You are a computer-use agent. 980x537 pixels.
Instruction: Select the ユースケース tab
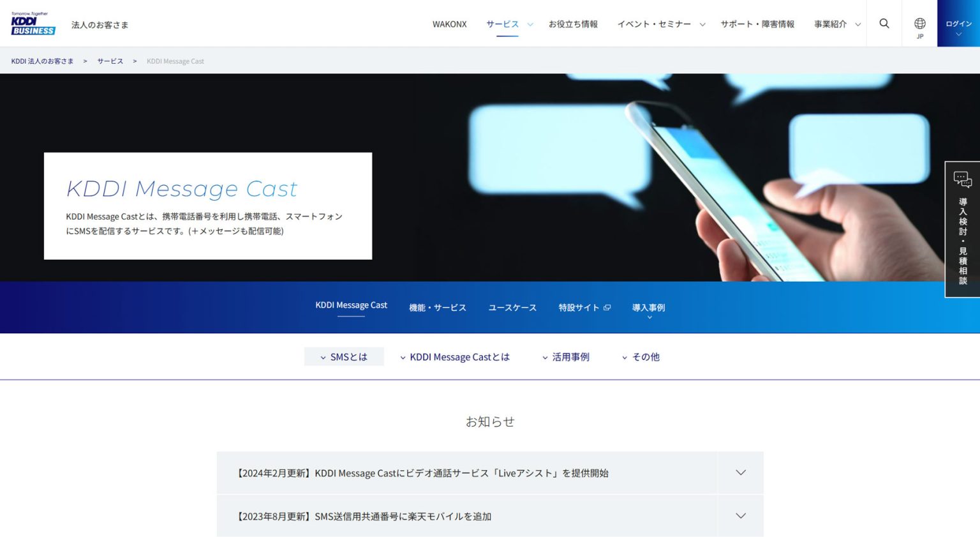point(512,307)
